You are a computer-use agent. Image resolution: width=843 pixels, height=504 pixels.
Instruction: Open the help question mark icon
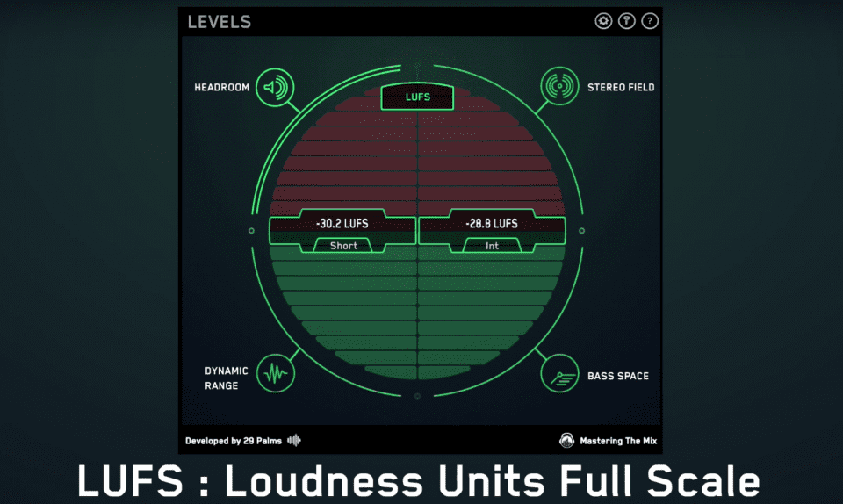650,21
